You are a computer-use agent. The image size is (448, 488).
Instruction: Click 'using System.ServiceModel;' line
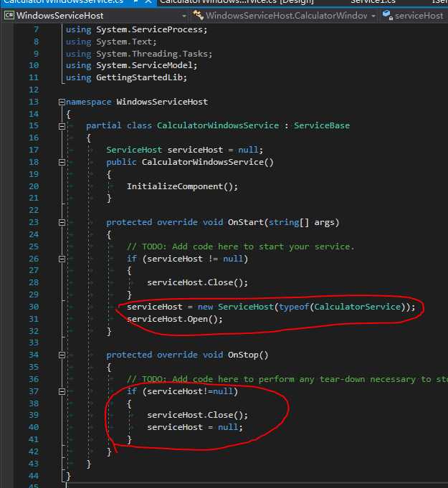point(131,65)
